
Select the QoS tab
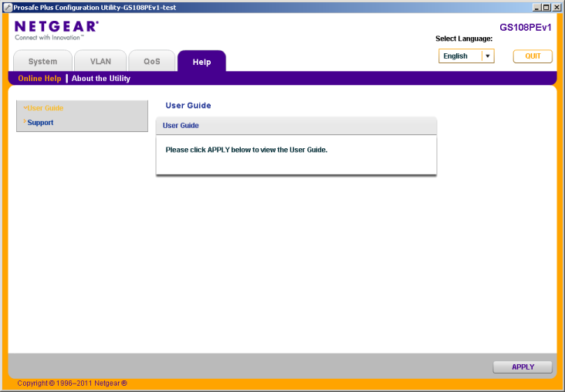[152, 61]
